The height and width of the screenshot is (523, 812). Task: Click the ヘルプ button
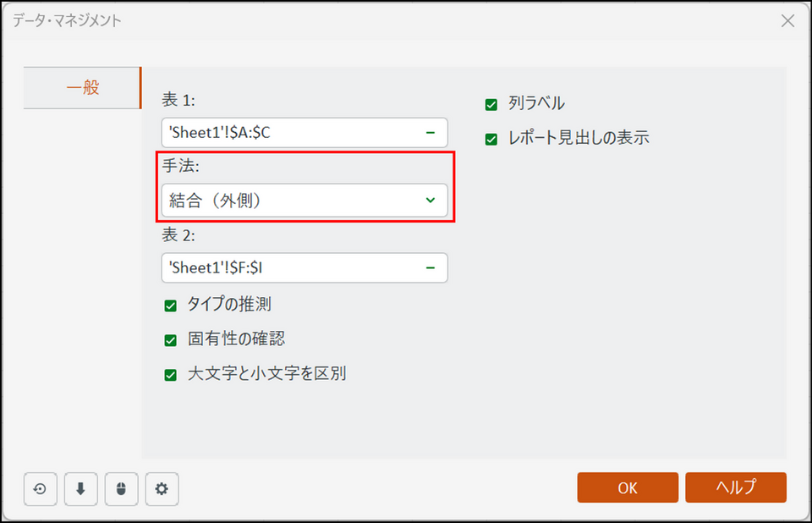pyautogui.click(x=736, y=487)
